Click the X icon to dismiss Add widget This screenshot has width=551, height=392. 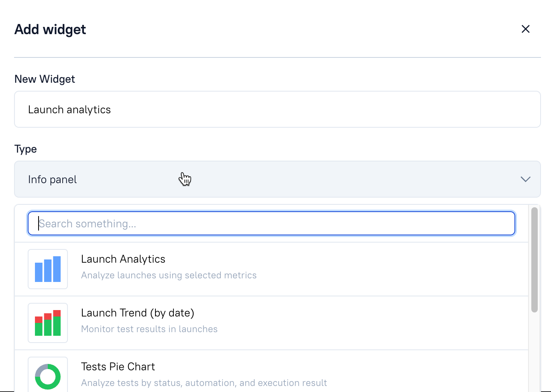point(526,29)
